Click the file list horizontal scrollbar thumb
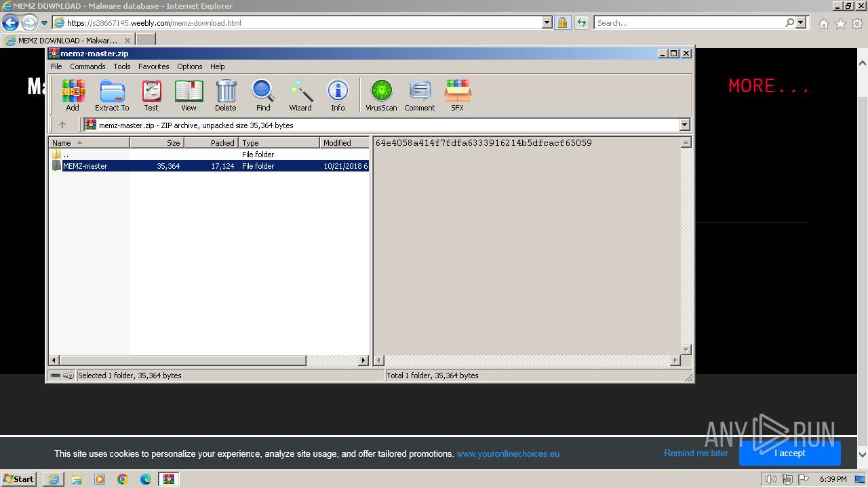868x488 pixels. tap(183, 361)
